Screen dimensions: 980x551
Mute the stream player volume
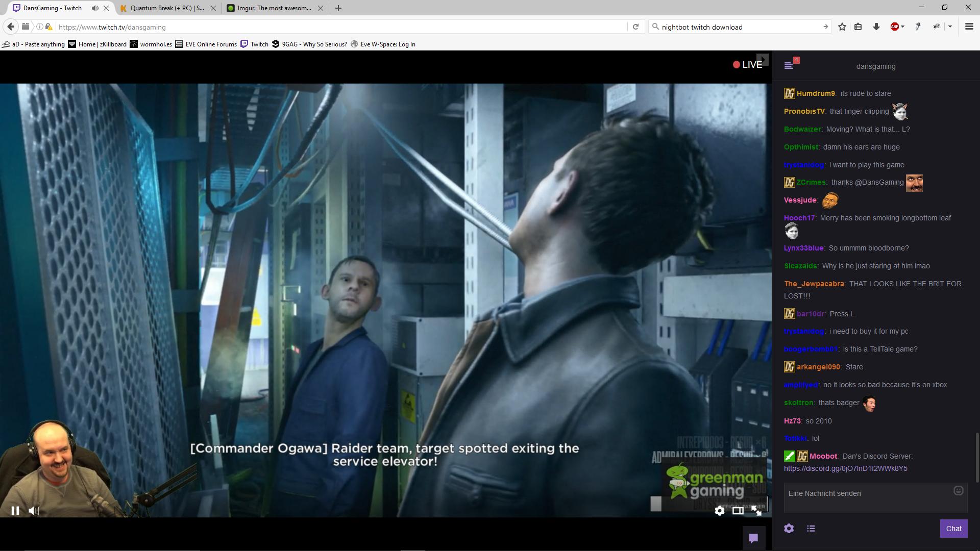[34, 510]
